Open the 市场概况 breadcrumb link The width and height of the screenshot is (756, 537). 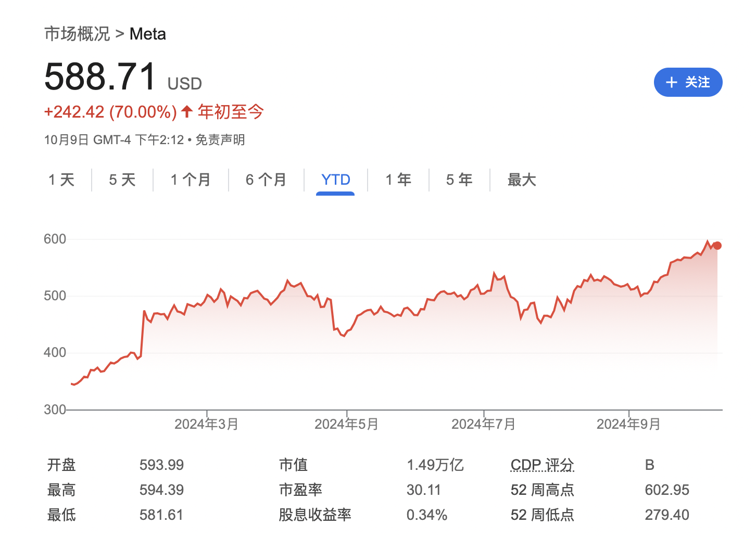coord(77,34)
